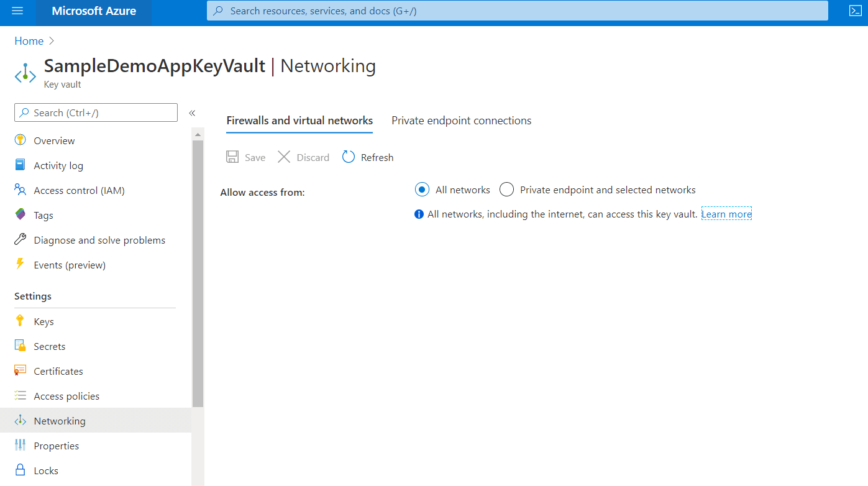Switch to Firewalls and virtual networks tab
This screenshot has width=868, height=486.
point(299,121)
